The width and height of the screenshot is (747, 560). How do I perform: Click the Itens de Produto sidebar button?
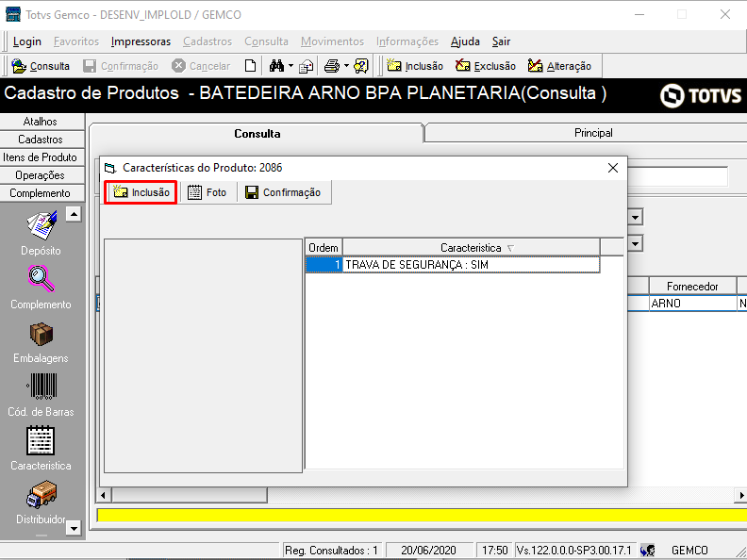tap(41, 157)
